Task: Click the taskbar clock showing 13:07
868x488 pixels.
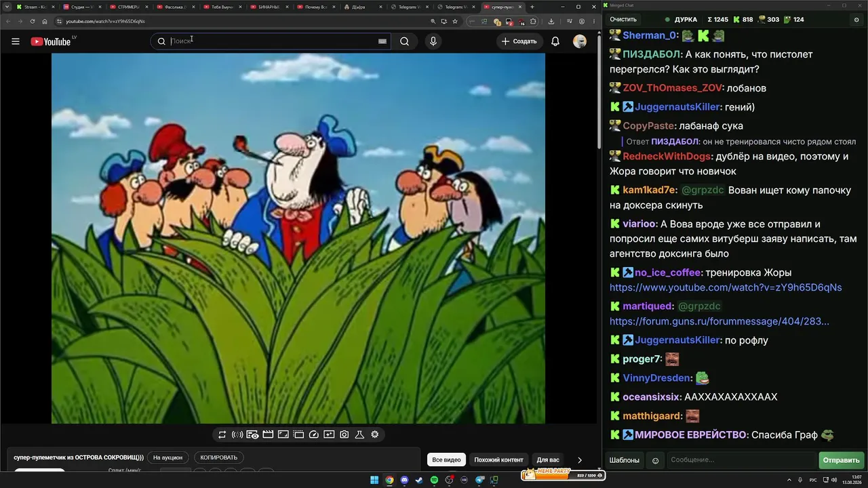Action: click(852, 480)
